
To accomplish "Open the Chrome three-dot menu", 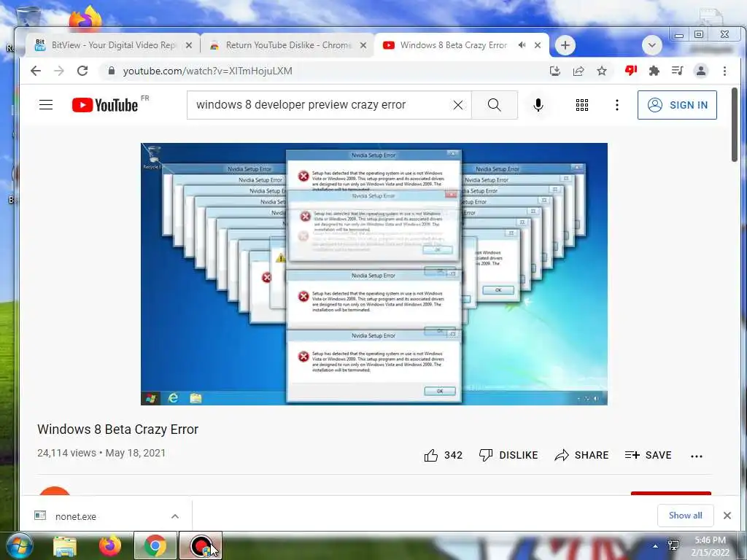I will pyautogui.click(x=724, y=71).
